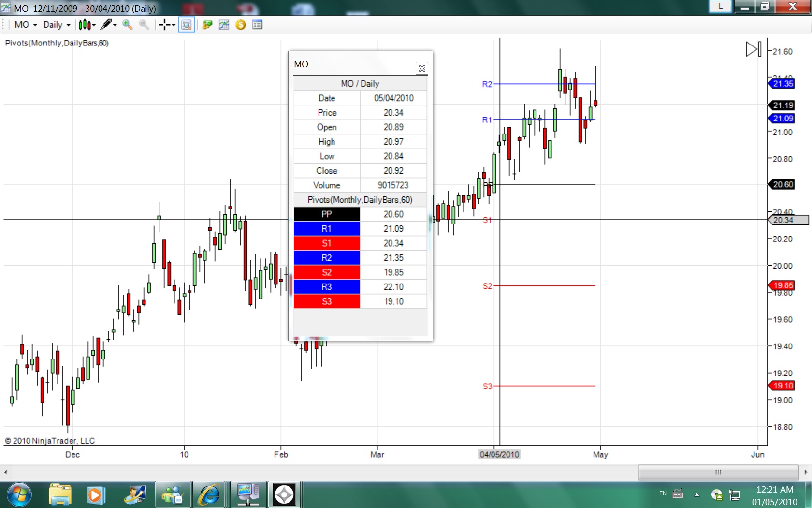
Task: Select the crosshair pointer tool icon
Action: pos(164,25)
